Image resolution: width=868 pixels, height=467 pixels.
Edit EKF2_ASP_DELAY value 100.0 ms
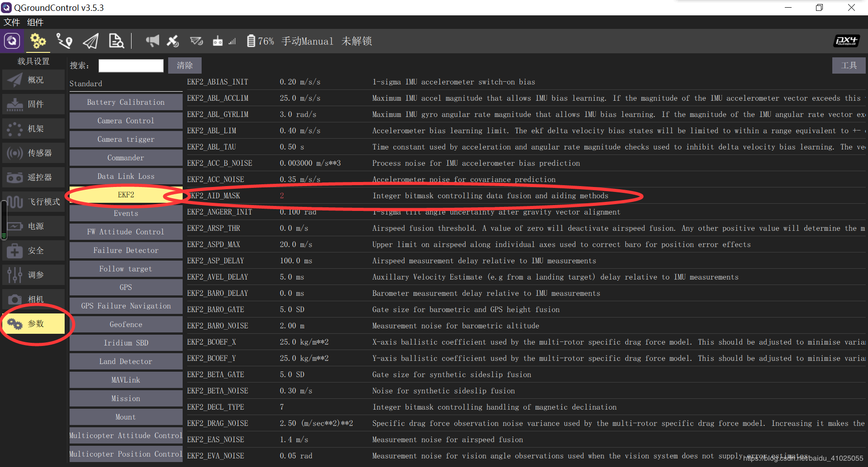point(296,261)
